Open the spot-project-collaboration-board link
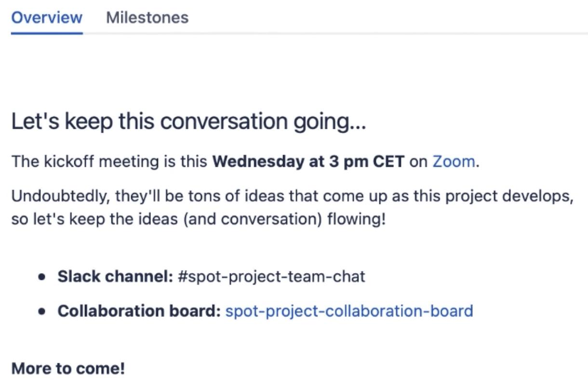The width and height of the screenshot is (588, 383). coord(349,311)
